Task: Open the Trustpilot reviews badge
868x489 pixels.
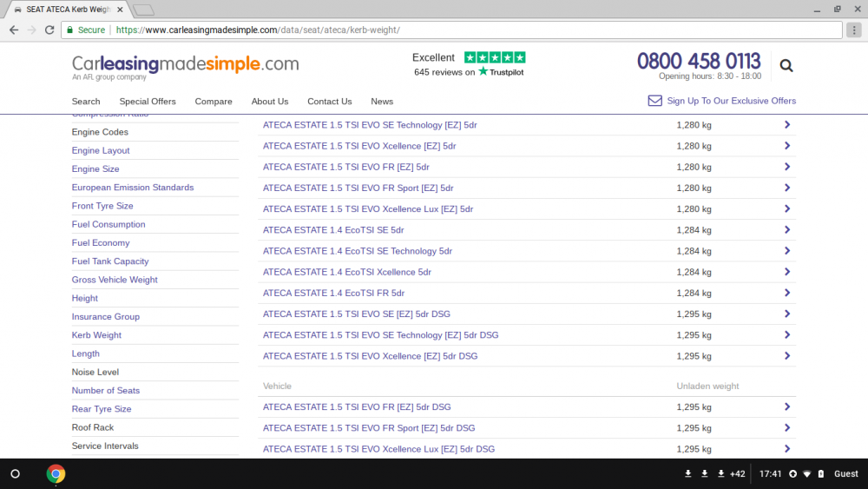Action: 469,64
